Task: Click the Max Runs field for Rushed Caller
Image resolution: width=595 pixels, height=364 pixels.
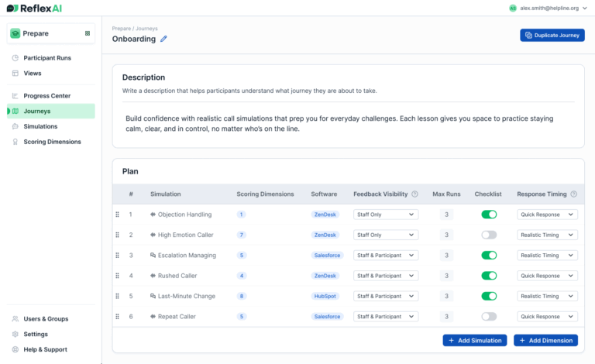Action: (x=446, y=276)
